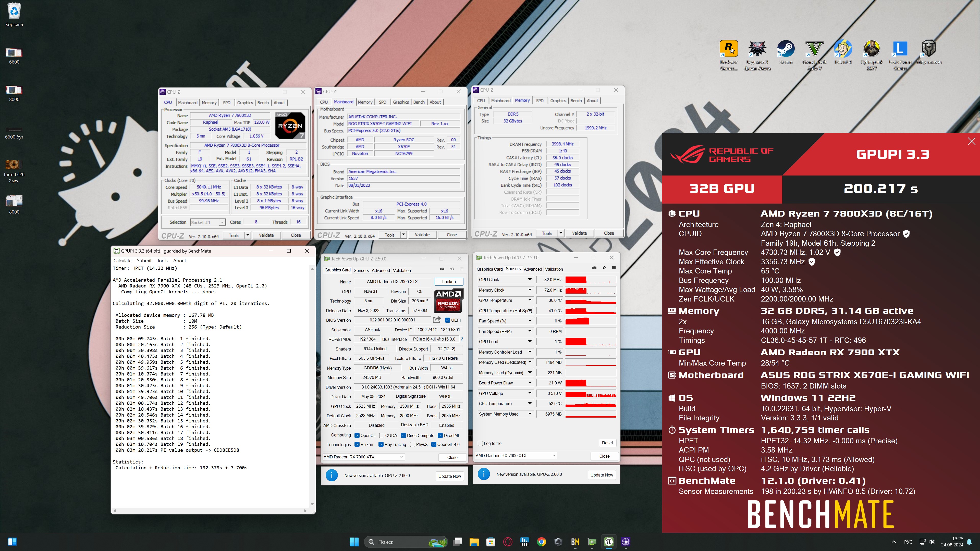Toggle the CUDA checkbox in GPU-Z
This screenshot has height=551, width=980.
pos(382,435)
